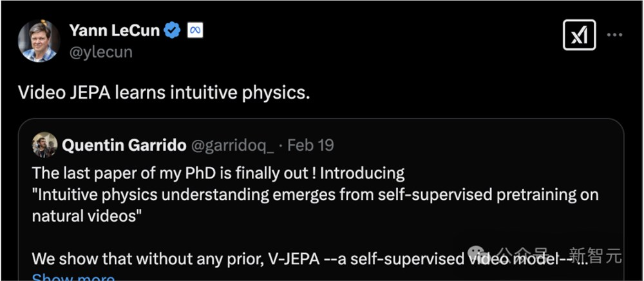The image size is (644, 281).
Task: Click the @garridoq_ handle
Action: pos(233,145)
